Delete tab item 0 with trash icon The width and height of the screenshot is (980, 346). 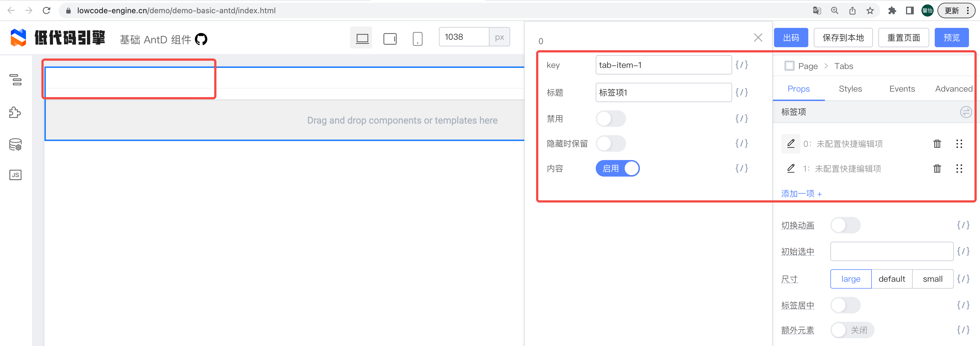tap(937, 144)
